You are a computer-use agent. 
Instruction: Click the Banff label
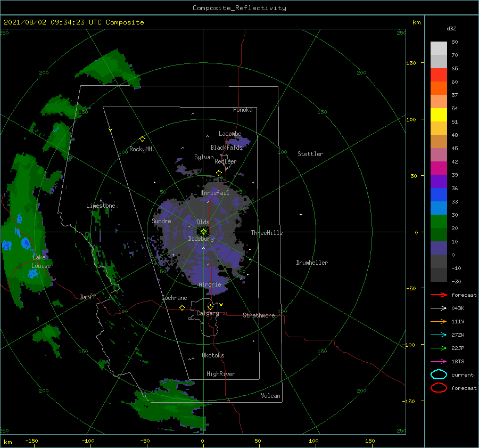88,297
